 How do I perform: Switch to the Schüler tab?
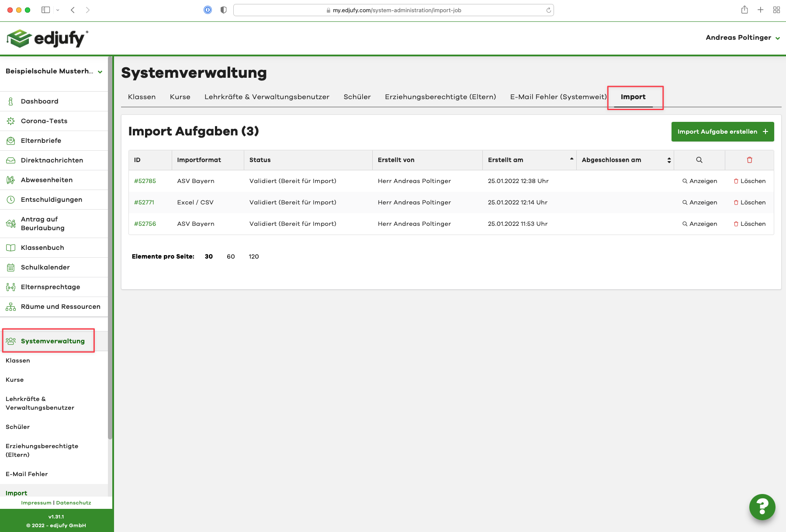coord(357,97)
